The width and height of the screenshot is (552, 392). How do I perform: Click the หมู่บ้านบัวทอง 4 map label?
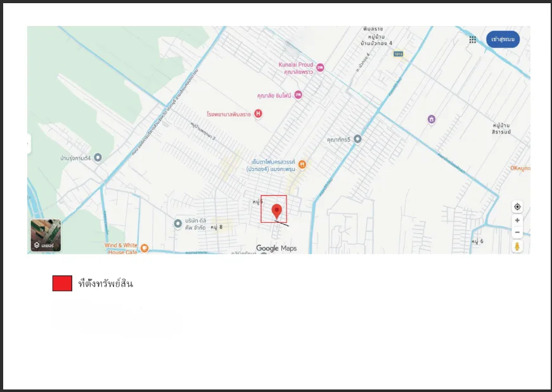pos(376,40)
